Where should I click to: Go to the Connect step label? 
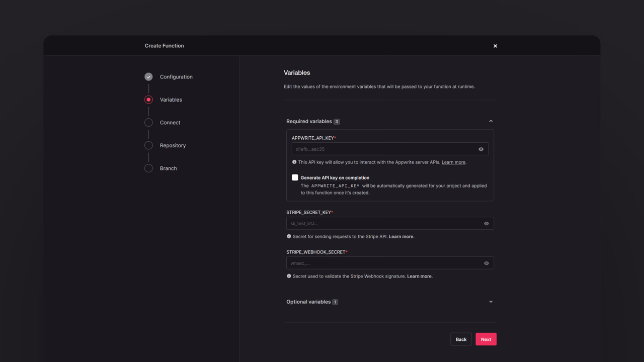[x=170, y=123]
